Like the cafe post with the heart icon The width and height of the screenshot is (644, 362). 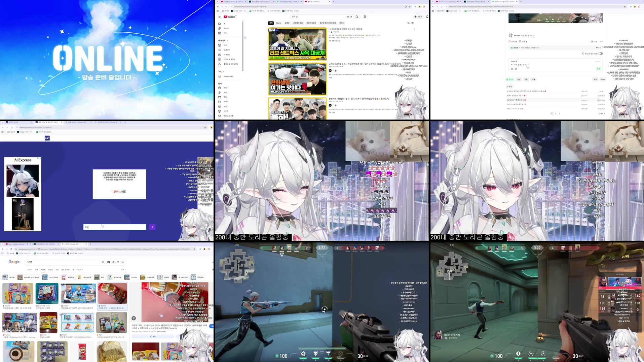click(x=509, y=41)
